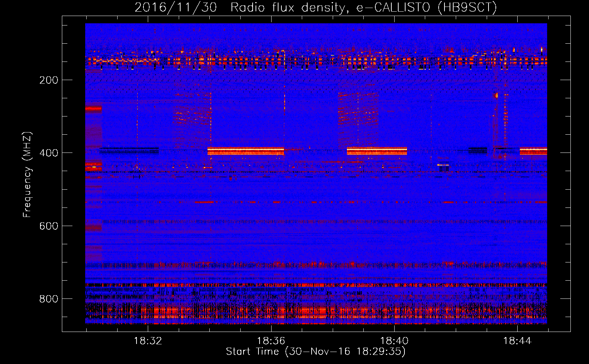This screenshot has height=364, width=589.
Task: Click the 'Start Time (30-Nov-16 18:29:35)' label
Action: 316,352
